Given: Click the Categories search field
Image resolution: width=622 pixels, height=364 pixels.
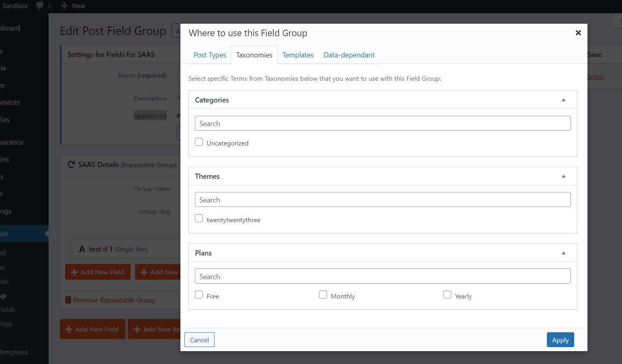Looking at the screenshot, I should tap(383, 123).
